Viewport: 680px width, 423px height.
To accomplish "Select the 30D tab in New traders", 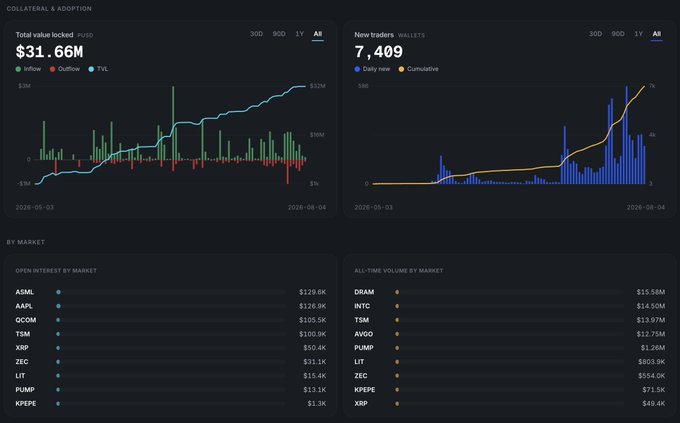I will tap(595, 34).
